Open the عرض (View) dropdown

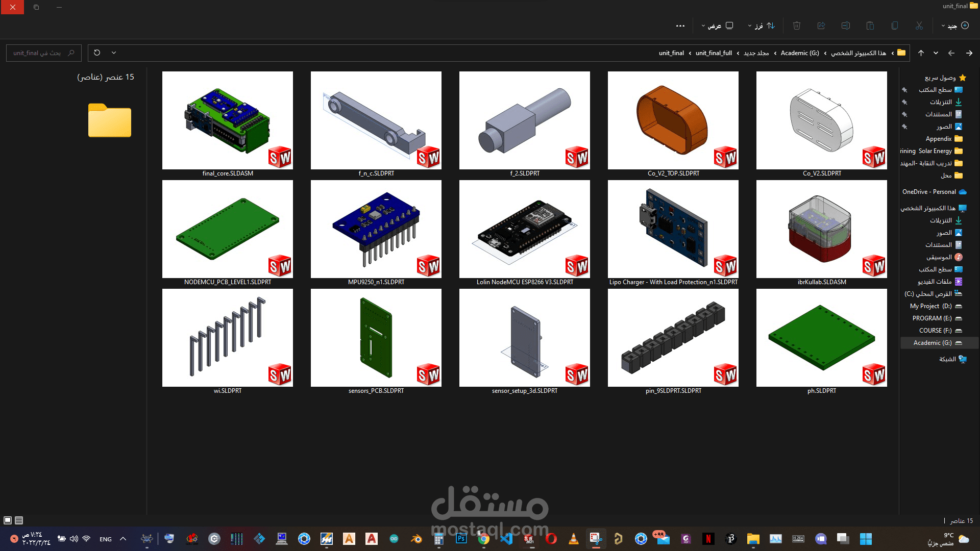(x=717, y=26)
